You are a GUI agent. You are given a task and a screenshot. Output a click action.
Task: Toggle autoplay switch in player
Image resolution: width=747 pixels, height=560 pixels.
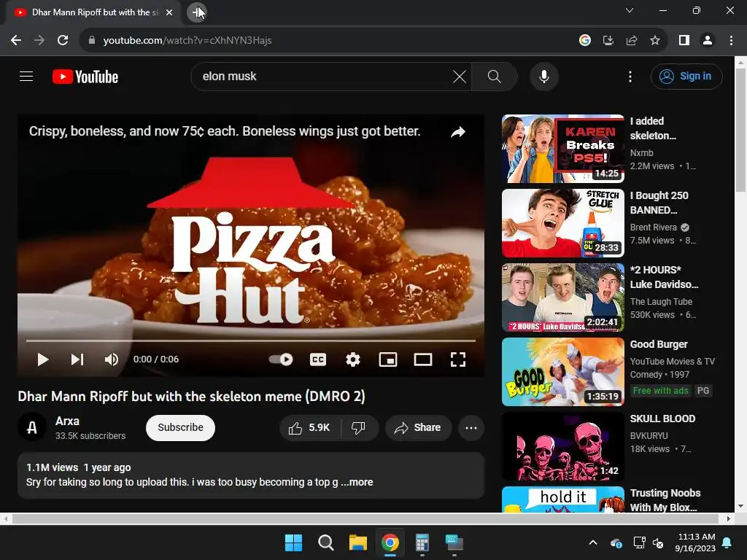[x=281, y=359]
